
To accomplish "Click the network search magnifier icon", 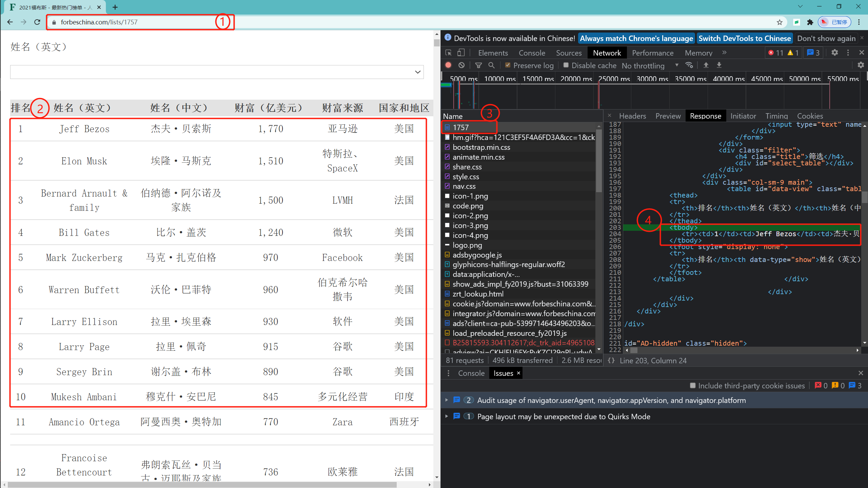I will [491, 65].
